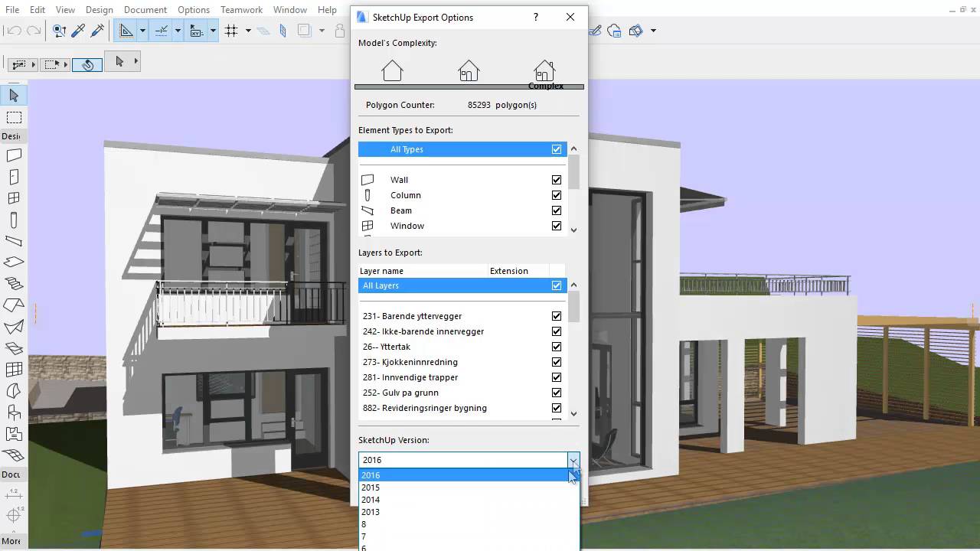
Task: Select SketchUp version 2014 from list
Action: pos(469,500)
